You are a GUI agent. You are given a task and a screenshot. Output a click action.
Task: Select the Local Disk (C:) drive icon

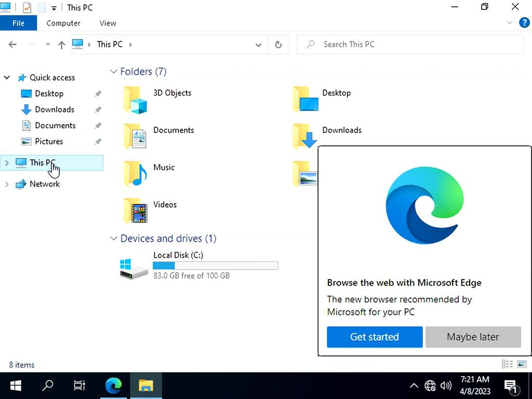pos(134,269)
